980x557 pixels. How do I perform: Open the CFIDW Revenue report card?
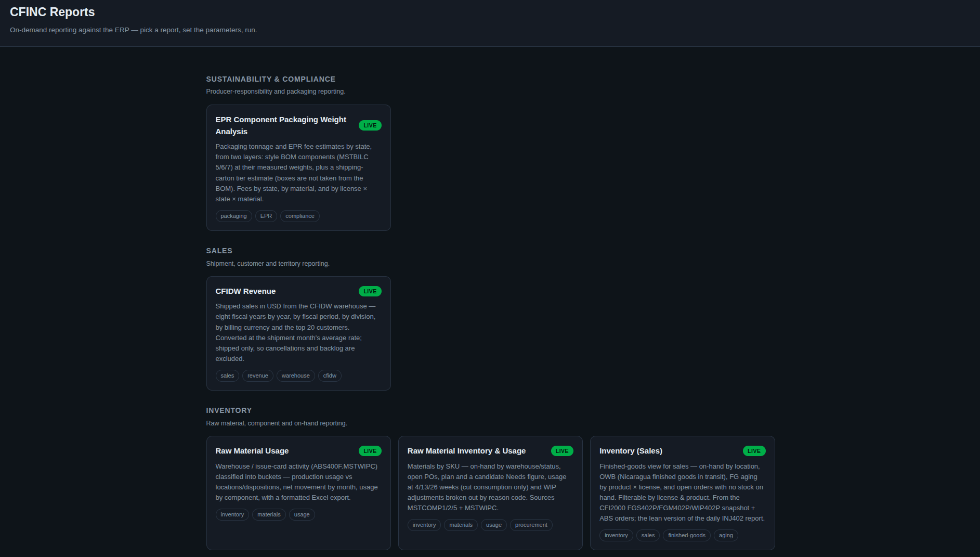pos(298,333)
